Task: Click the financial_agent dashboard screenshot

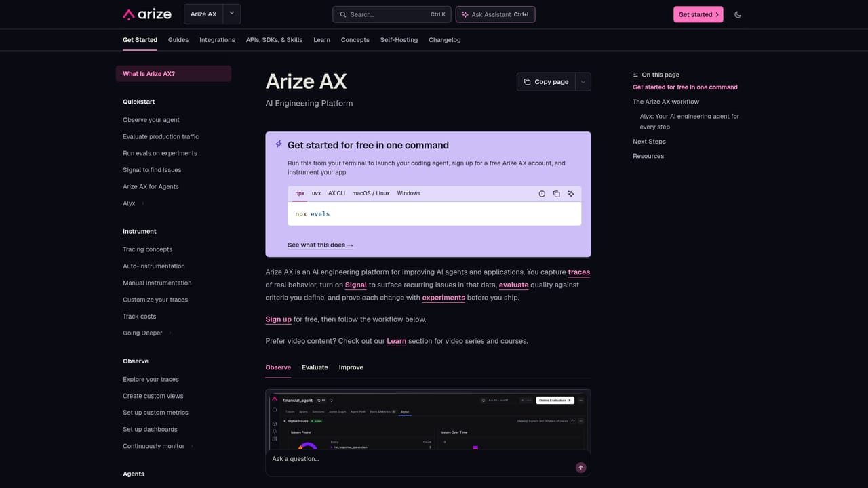Action: tap(428, 420)
